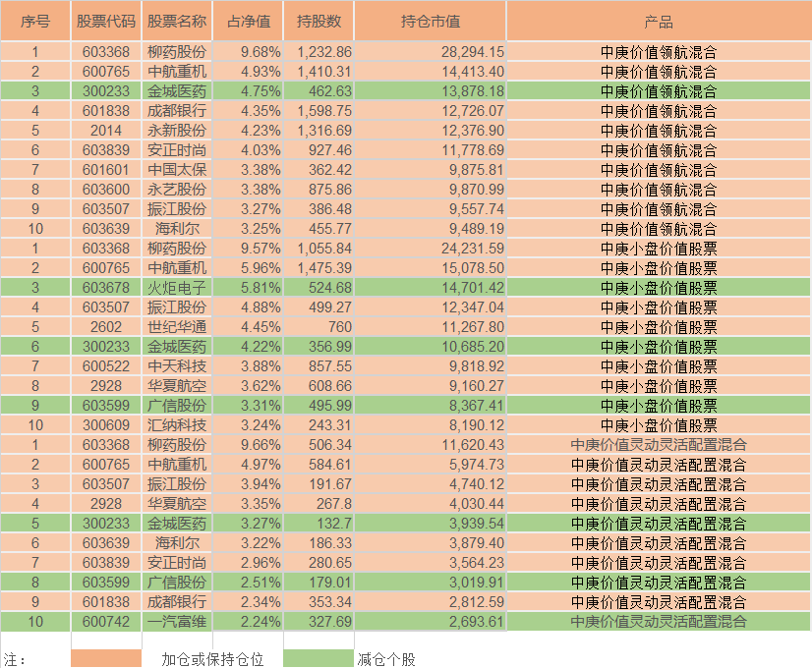Select the stock name 中天科技
812x668 pixels.
tap(177, 366)
